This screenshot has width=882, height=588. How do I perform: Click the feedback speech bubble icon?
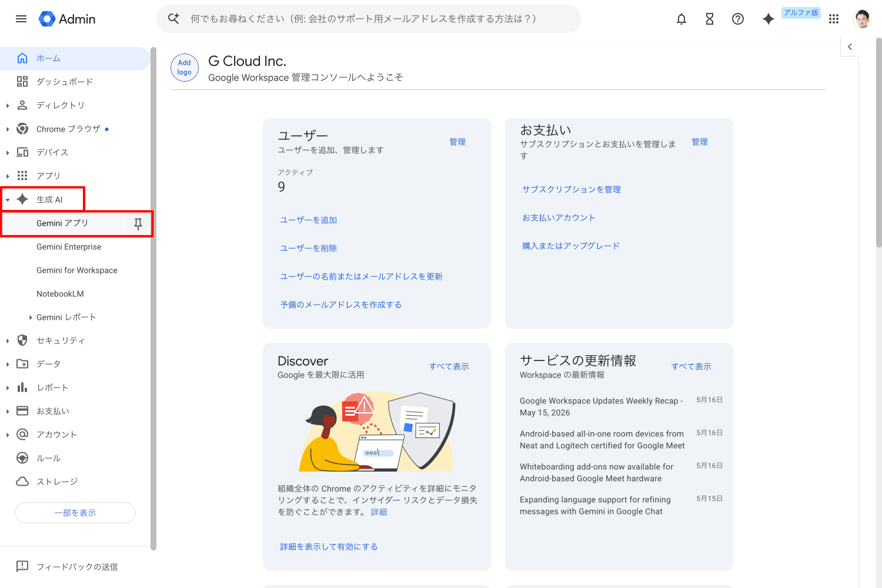point(22,566)
